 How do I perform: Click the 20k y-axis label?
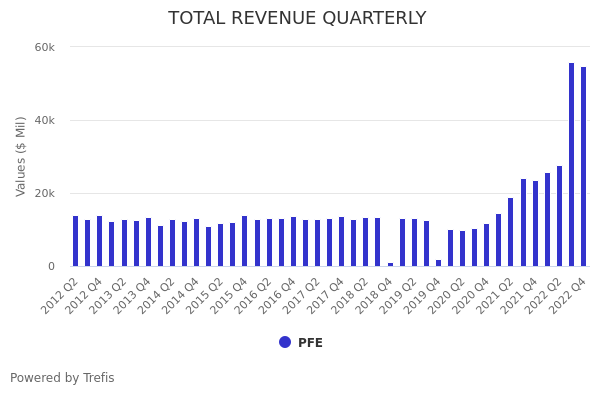tap(45, 193)
